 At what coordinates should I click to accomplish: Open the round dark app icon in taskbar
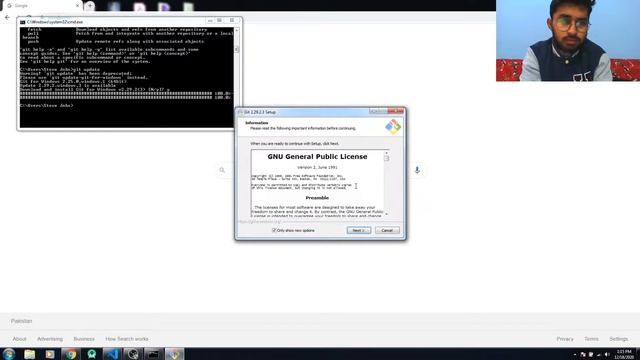pyautogui.click(x=133, y=354)
